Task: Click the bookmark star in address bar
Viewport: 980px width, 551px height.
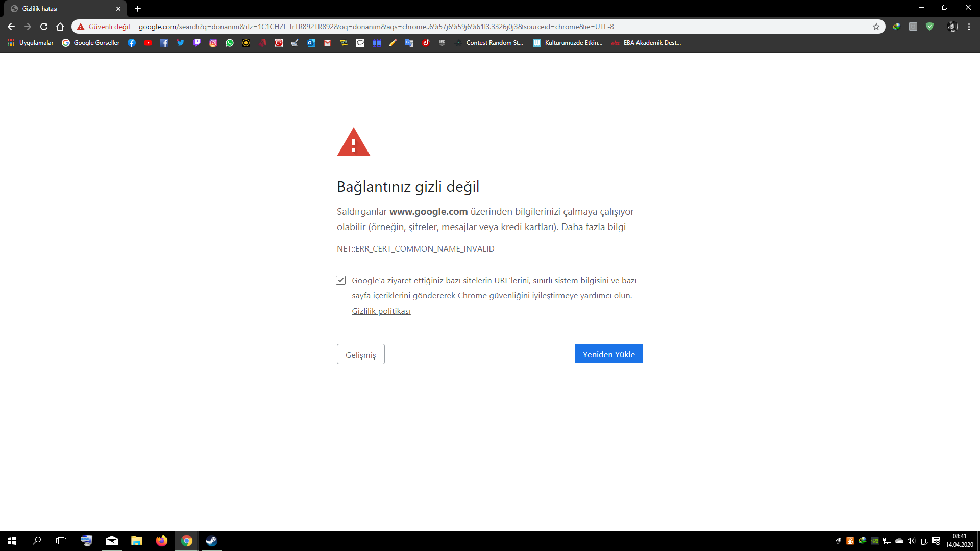Action: pos(876,27)
